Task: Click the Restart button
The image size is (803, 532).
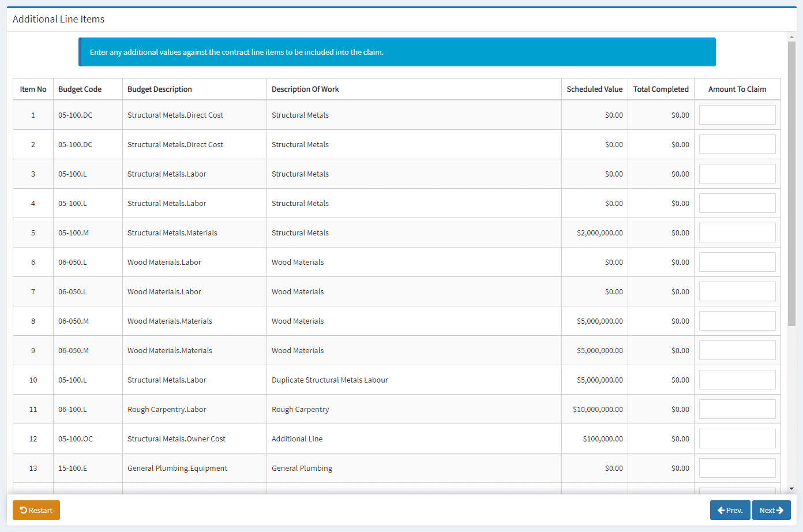Action: point(36,510)
